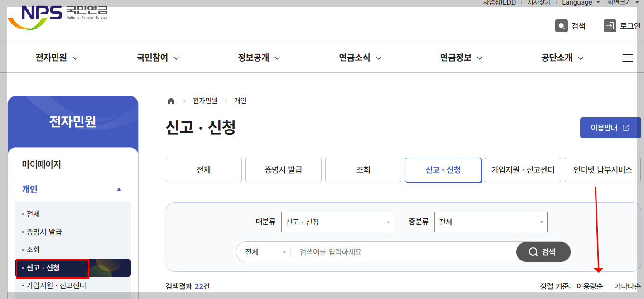Open the search scope 전체 dropdown

pyautogui.click(x=265, y=252)
